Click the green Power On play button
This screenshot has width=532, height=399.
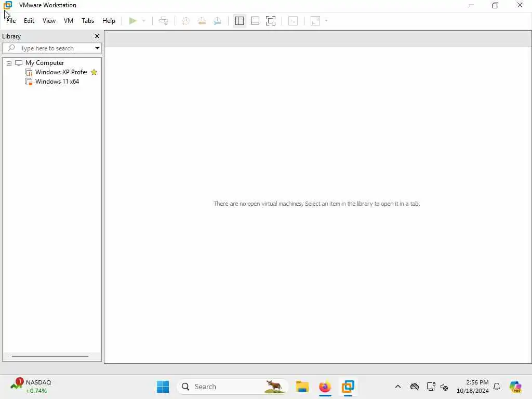click(132, 21)
